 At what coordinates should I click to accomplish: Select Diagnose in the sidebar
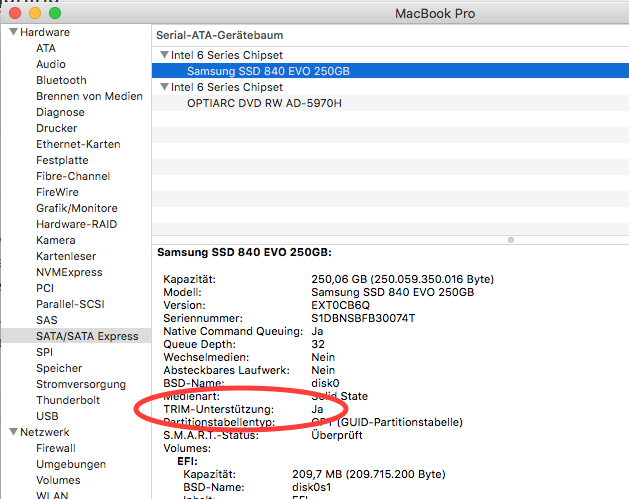point(60,112)
